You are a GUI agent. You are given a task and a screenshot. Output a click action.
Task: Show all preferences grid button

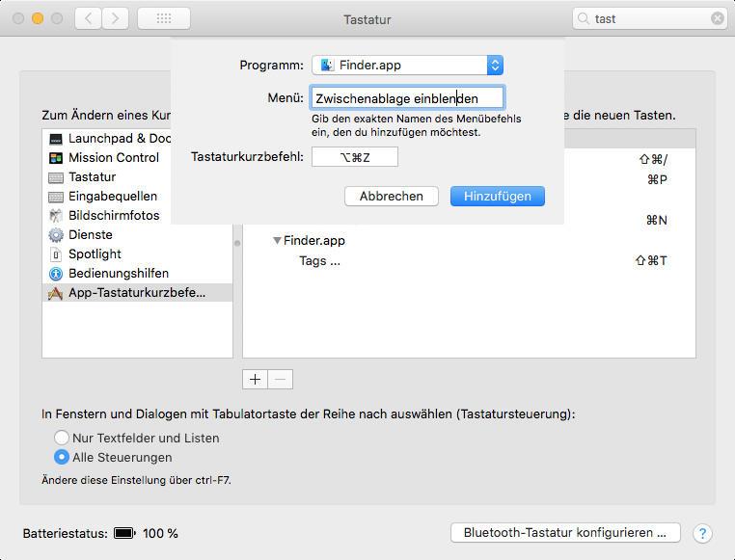[x=164, y=18]
